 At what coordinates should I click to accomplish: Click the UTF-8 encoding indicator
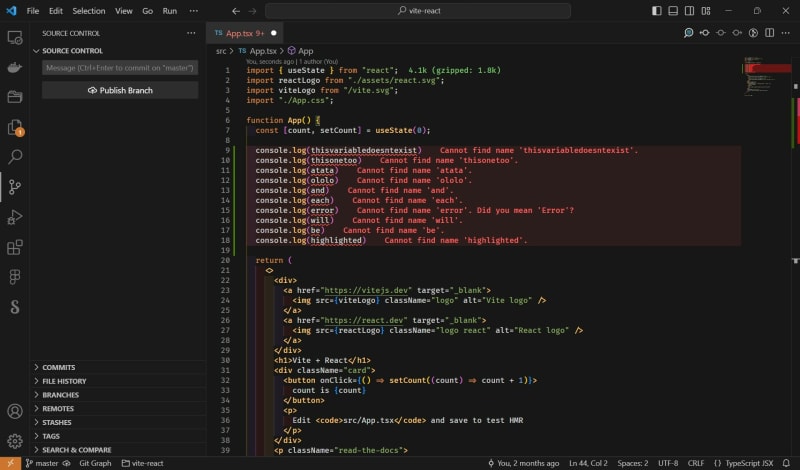tap(668, 463)
